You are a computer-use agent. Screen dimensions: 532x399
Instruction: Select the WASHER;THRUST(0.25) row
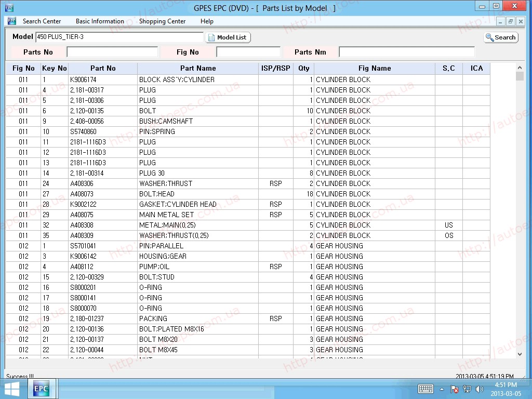pyautogui.click(x=248, y=235)
